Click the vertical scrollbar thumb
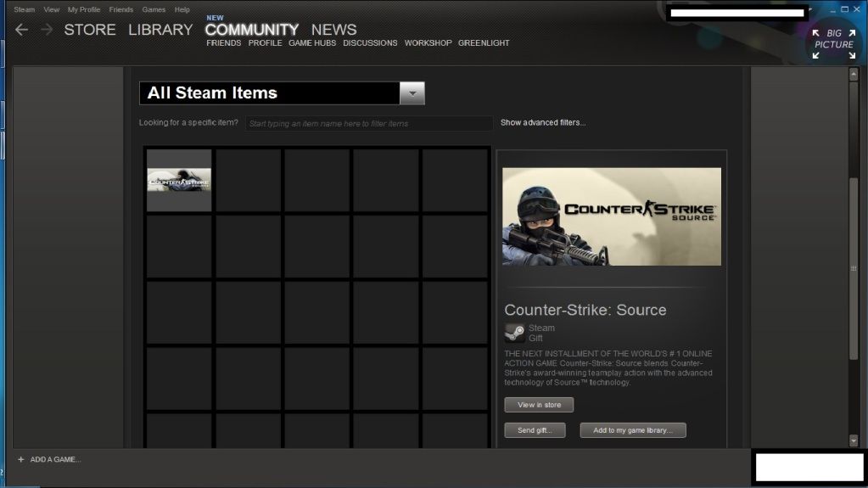Image resolution: width=868 pixels, height=488 pixels. [x=854, y=269]
